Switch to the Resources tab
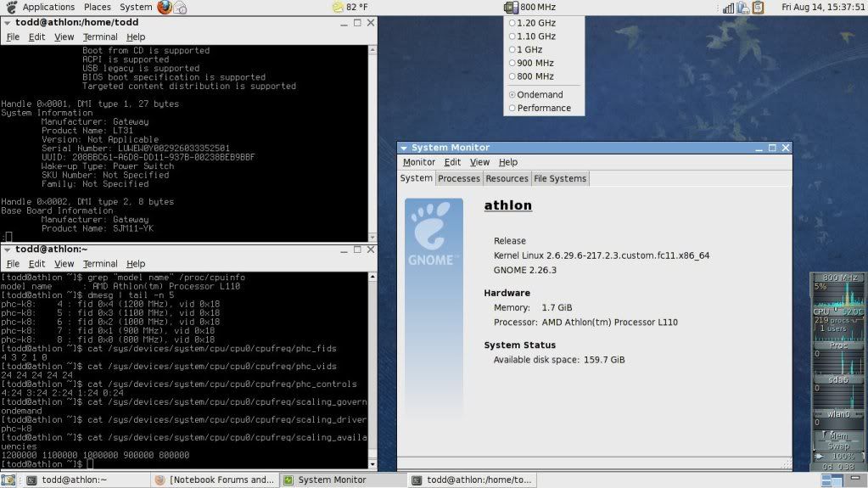 pos(507,178)
